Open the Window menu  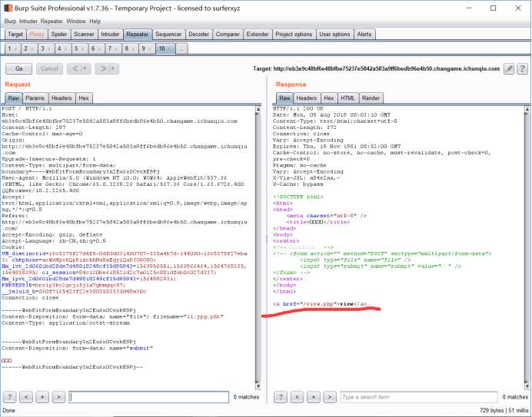click(x=76, y=21)
